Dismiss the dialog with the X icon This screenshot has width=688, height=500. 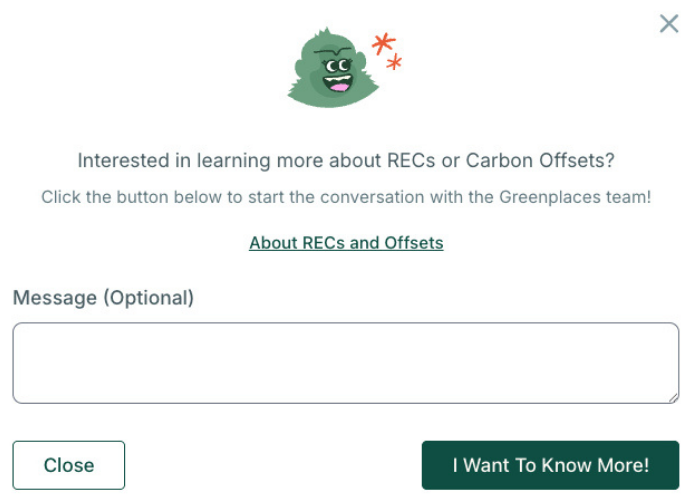click(669, 24)
